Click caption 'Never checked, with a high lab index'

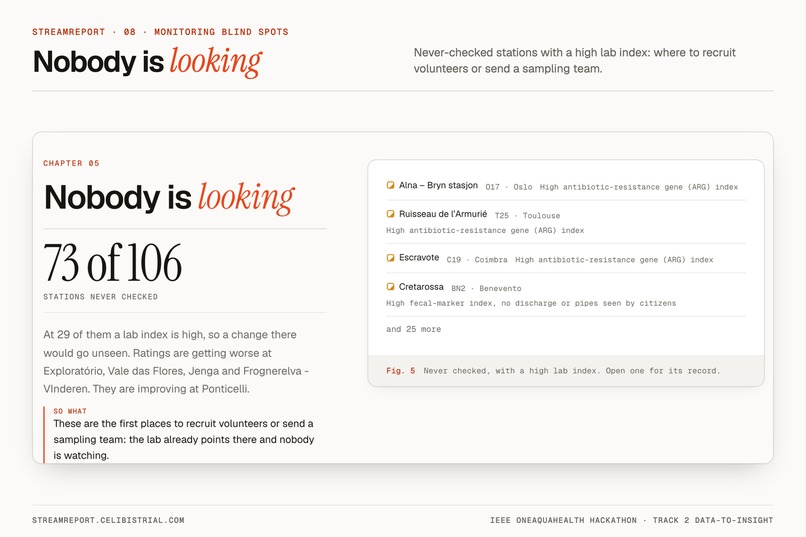click(572, 371)
